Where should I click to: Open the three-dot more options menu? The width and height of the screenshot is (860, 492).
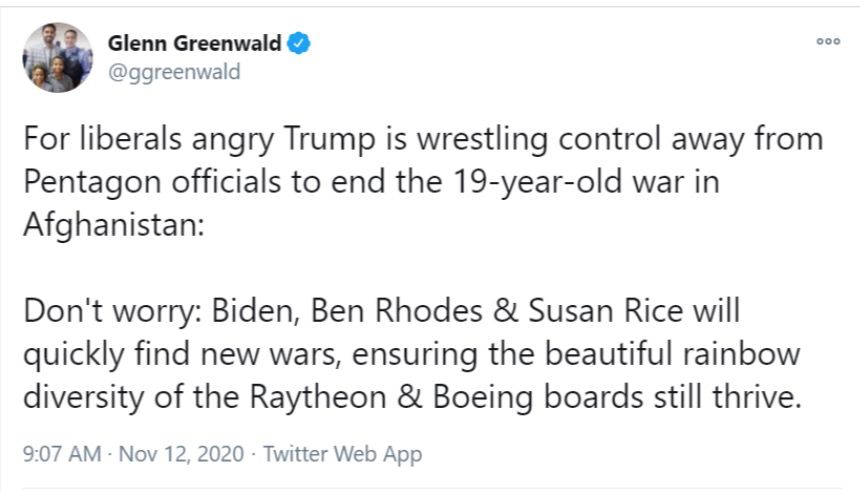pos(828,42)
